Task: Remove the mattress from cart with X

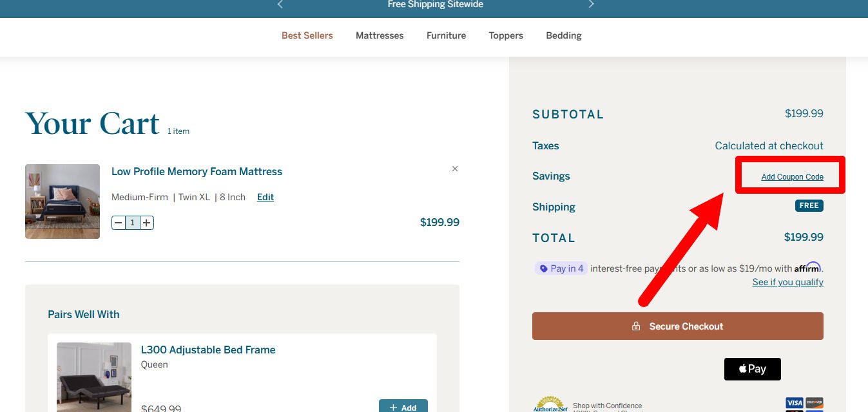Action: point(455,169)
